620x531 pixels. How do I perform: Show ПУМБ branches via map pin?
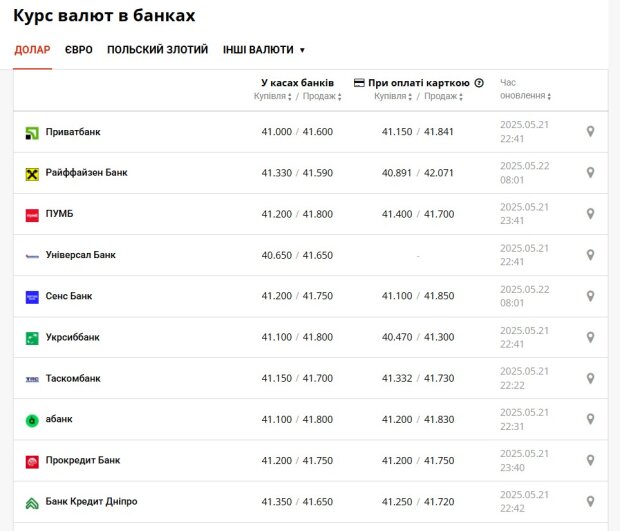(x=590, y=214)
